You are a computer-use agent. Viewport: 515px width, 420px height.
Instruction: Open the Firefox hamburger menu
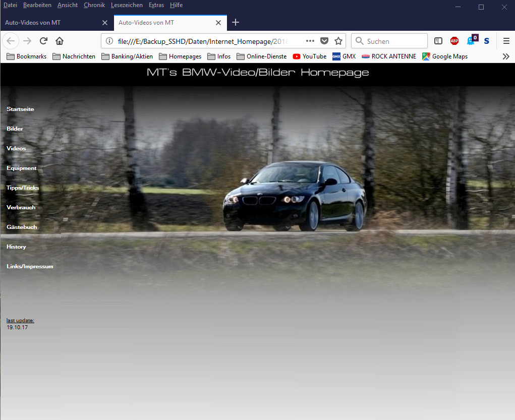click(506, 41)
